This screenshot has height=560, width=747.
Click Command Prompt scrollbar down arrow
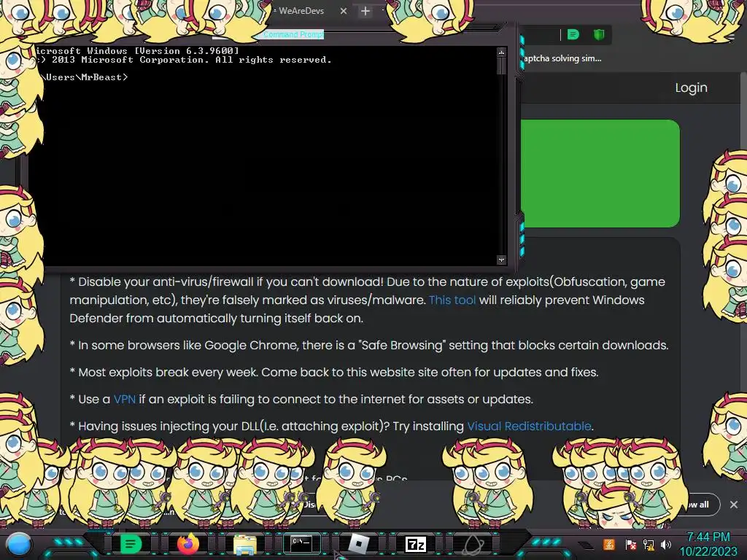tap(501, 260)
